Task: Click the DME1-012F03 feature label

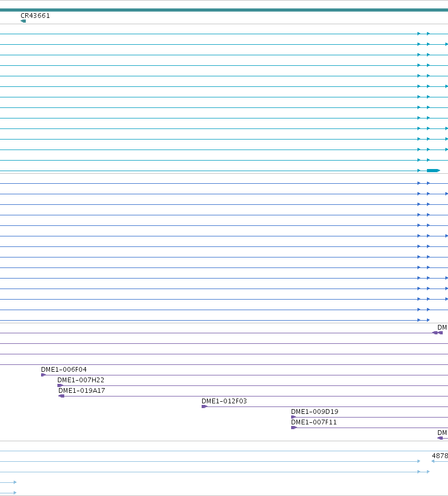Action: pyautogui.click(x=224, y=401)
